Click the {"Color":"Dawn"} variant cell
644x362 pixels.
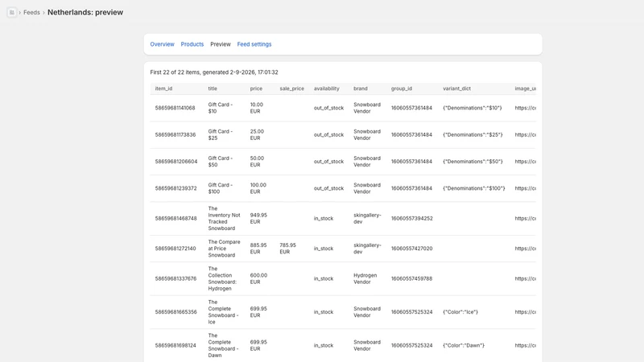(x=464, y=346)
